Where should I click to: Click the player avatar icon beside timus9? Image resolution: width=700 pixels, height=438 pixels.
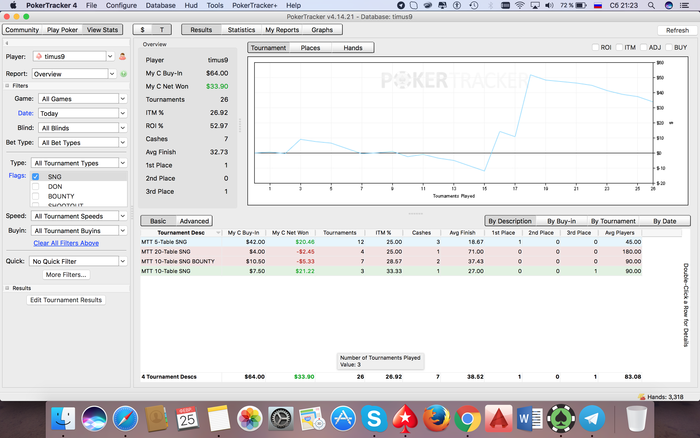coord(122,57)
